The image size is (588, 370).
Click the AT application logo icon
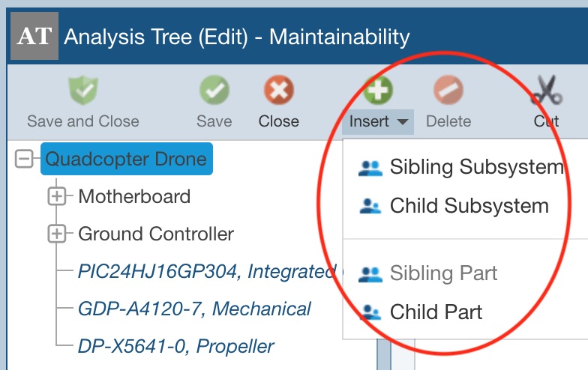coord(34,36)
